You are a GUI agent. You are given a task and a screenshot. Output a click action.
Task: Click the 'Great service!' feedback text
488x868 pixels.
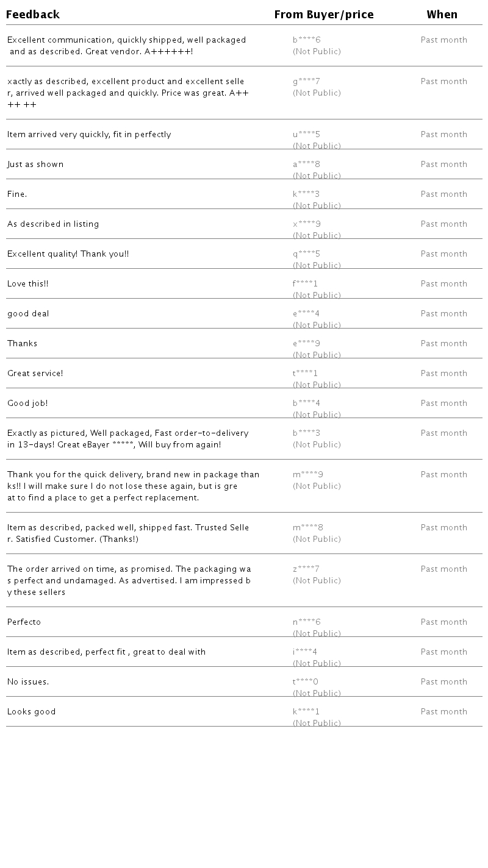point(35,374)
